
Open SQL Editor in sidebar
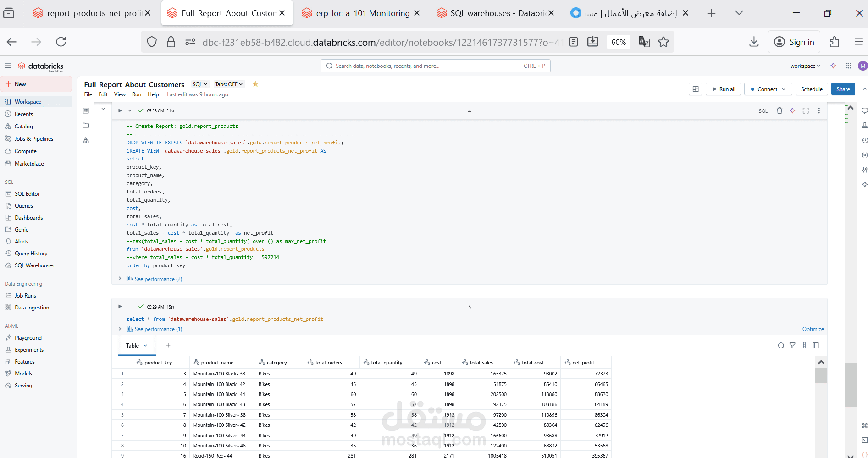pos(27,193)
